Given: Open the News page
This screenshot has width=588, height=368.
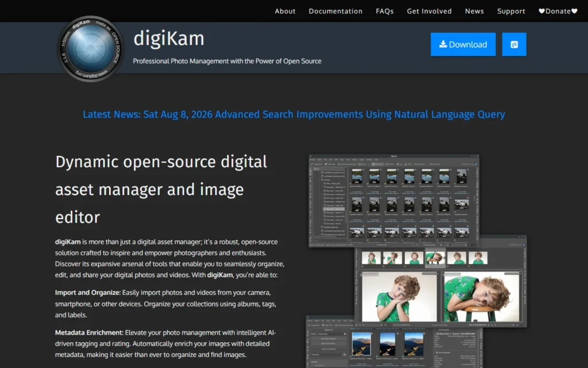Looking at the screenshot, I should [474, 11].
